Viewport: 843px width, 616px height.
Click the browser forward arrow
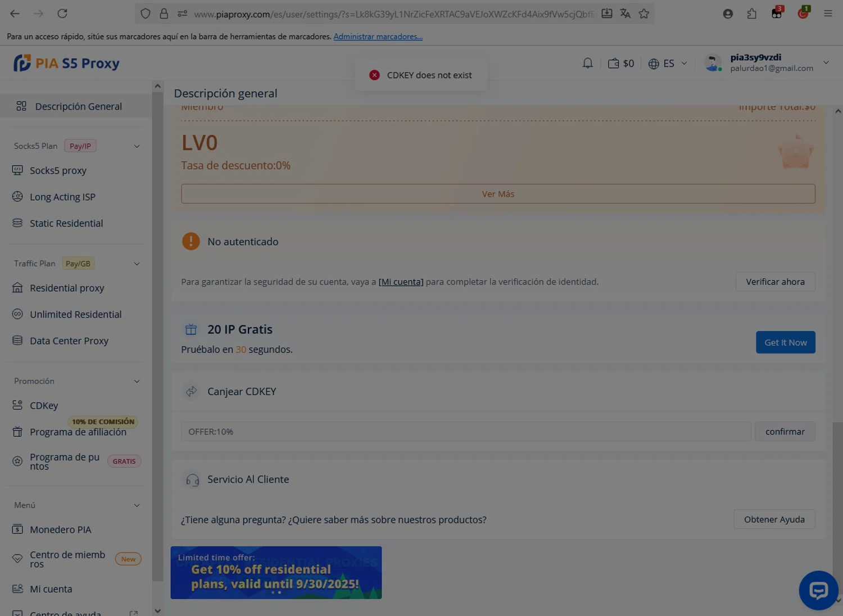39,13
